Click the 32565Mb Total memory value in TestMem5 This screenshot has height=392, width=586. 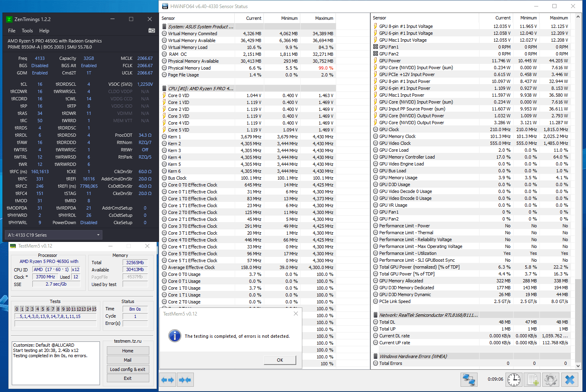135,263
